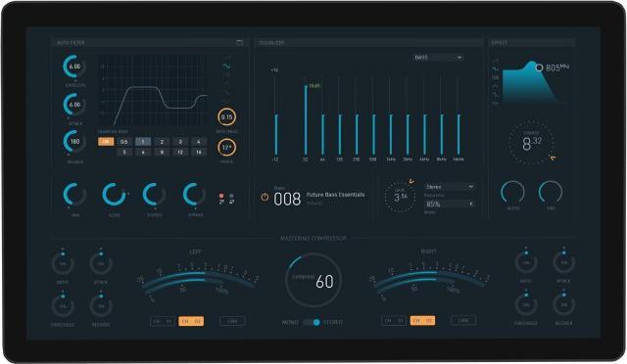Select CH 02 under the Left meter
Screen dimensions: 627x364
191,321
